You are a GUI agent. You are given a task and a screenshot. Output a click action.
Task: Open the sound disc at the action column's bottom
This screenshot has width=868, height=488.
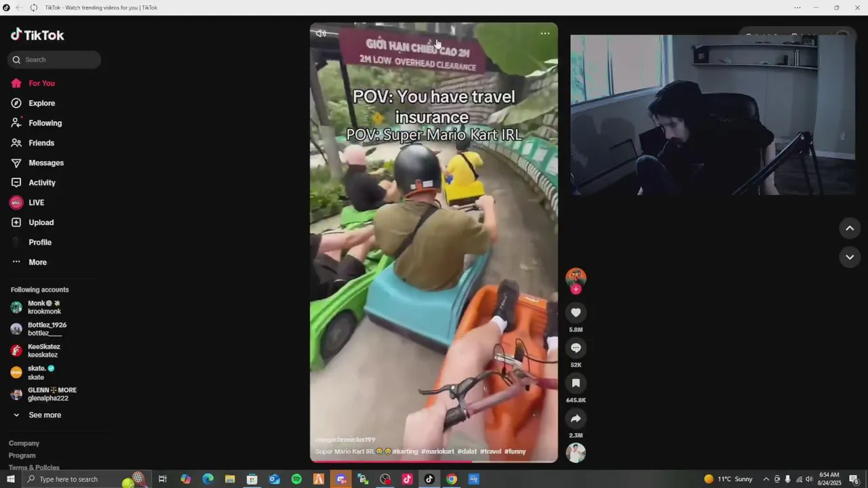(x=576, y=453)
